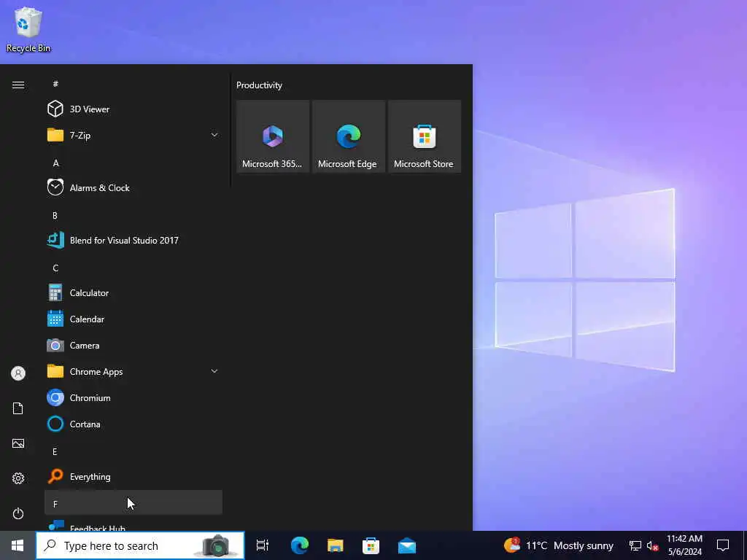Open Microsoft Store from the taskbar
This screenshot has width=747, height=560.
pyautogui.click(x=371, y=545)
